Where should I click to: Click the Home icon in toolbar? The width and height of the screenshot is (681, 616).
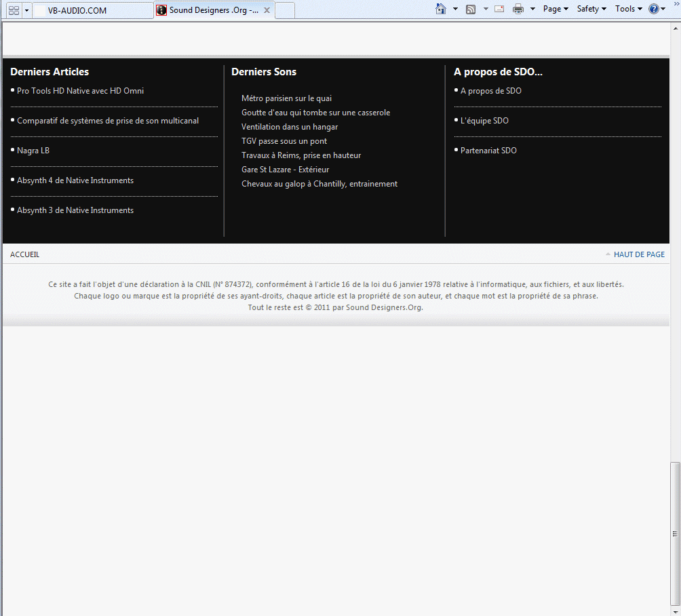[441, 9]
